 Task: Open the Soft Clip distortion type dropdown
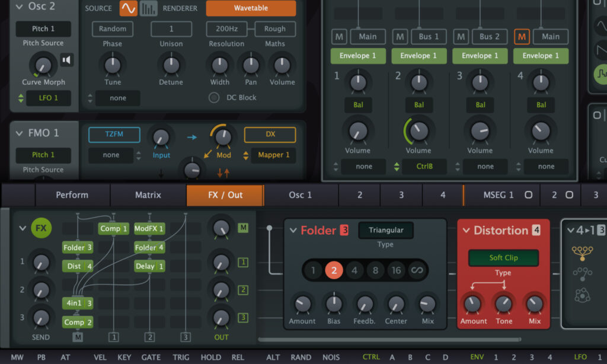[x=503, y=258]
